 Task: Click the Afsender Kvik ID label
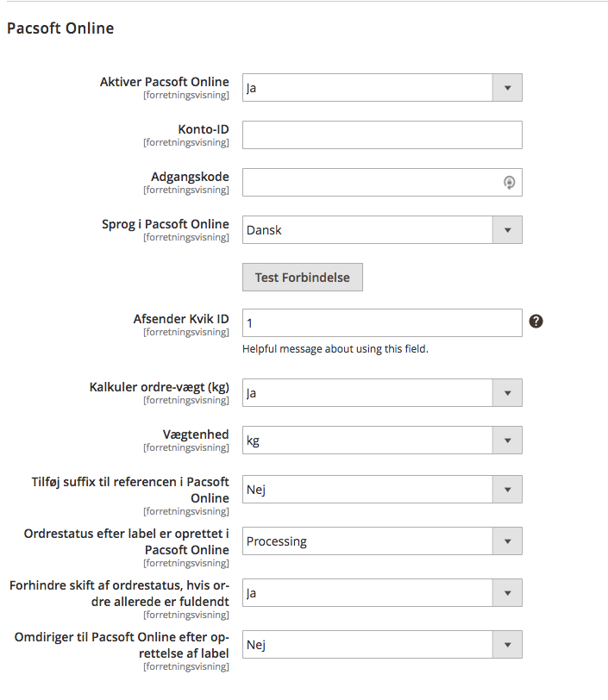[x=181, y=318]
